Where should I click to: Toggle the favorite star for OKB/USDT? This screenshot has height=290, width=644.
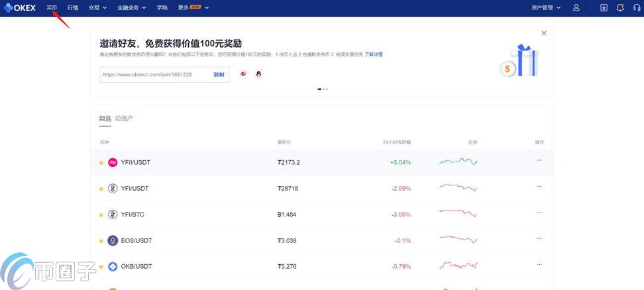pyautogui.click(x=101, y=267)
